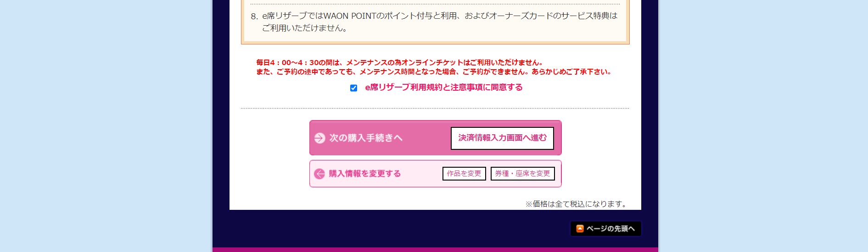Viewport: 868px width, 252px height.
Task: Click the left-arrow circle icon beside 購入情報を変更する
Action: [x=319, y=174]
